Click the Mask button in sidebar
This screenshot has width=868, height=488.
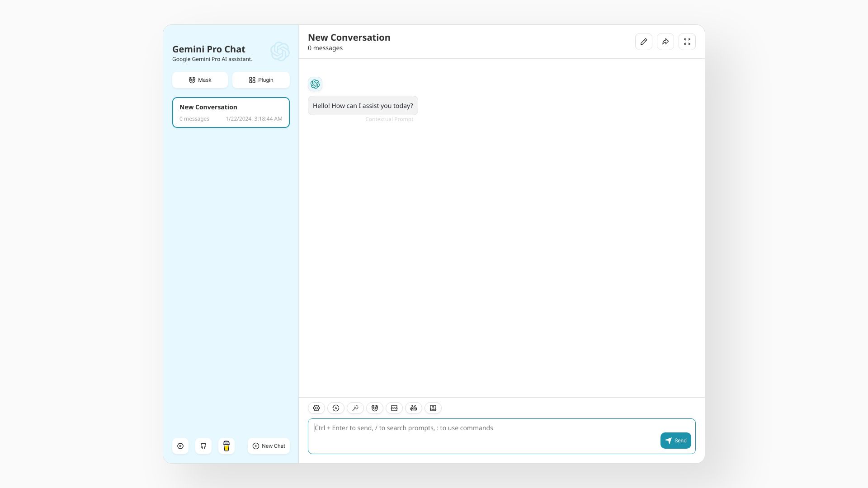[x=200, y=80]
